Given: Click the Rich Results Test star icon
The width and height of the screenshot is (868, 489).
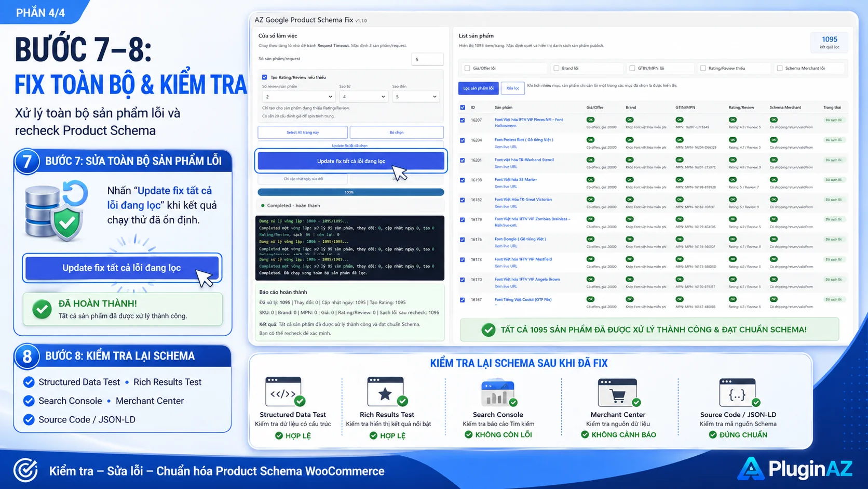Looking at the screenshot, I should click(x=385, y=392).
